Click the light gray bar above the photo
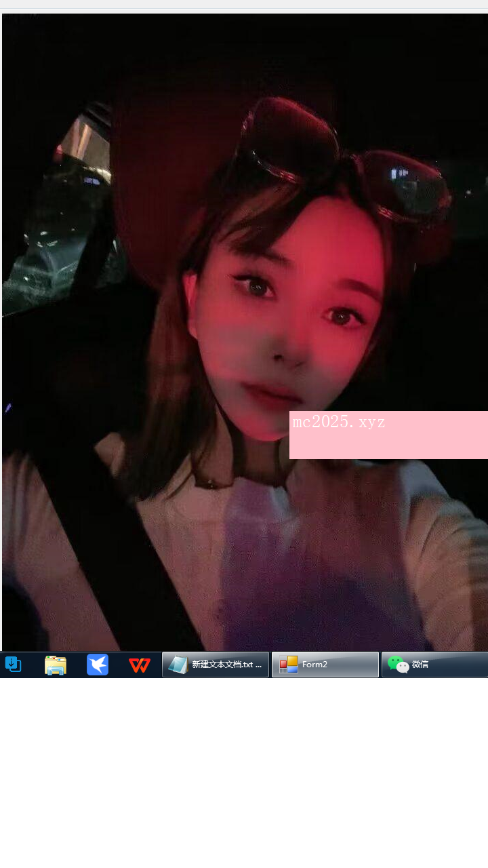Screen dimensions: 488x868 pyautogui.click(x=244, y=4)
